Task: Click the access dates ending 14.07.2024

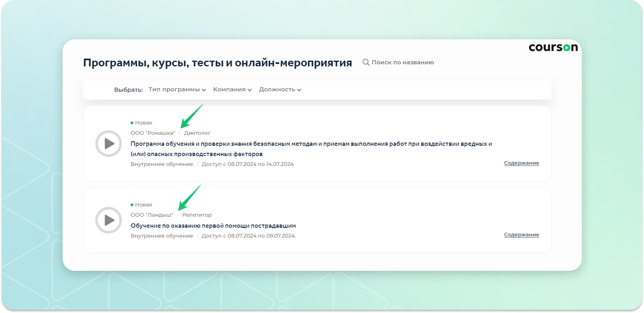Action: click(x=248, y=164)
